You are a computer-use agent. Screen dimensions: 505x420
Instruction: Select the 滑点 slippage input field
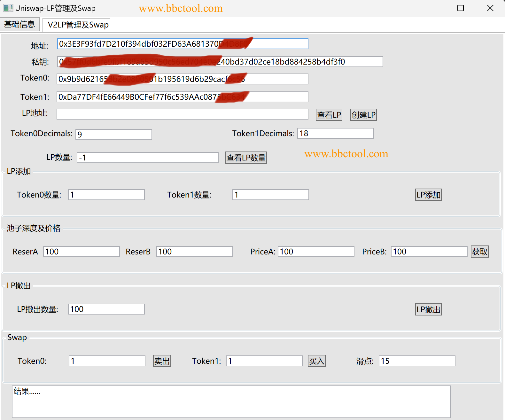pos(417,361)
